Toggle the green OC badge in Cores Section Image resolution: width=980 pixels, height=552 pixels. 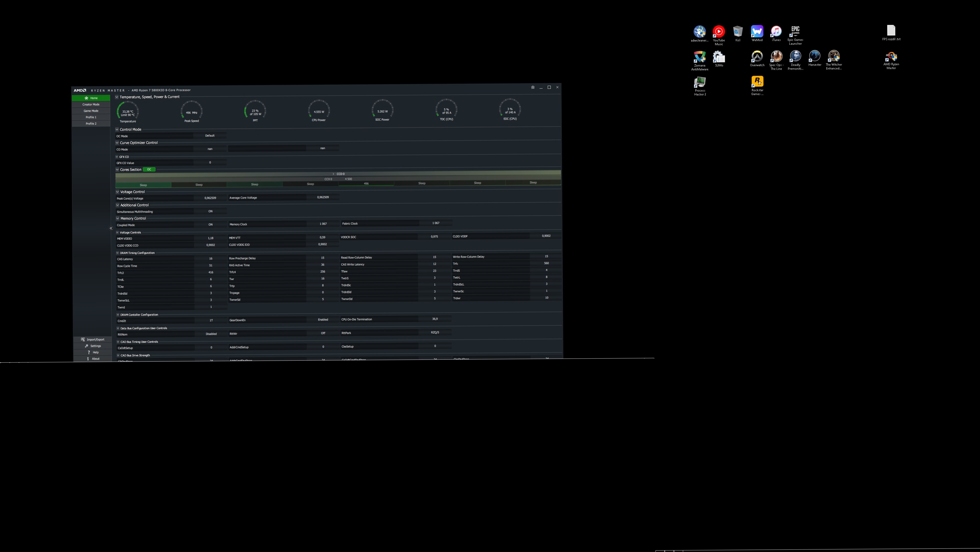tap(149, 169)
